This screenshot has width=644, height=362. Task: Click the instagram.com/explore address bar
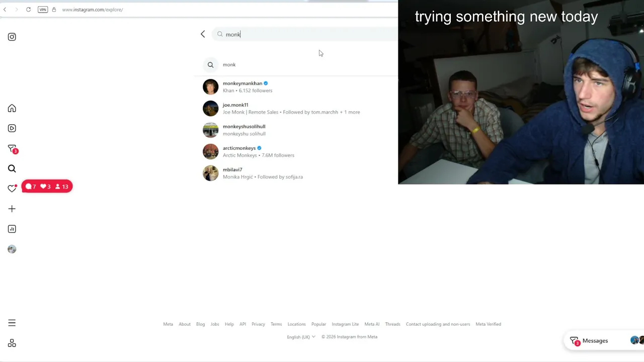tap(93, 10)
